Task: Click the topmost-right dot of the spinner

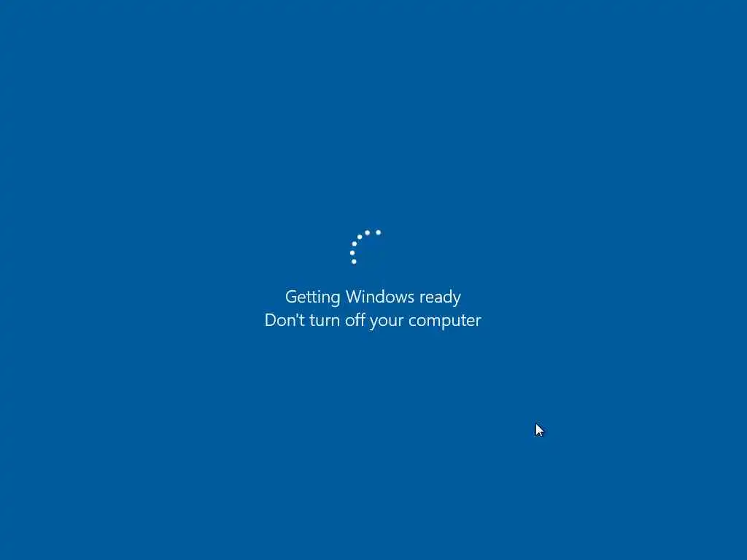Action: [379, 233]
